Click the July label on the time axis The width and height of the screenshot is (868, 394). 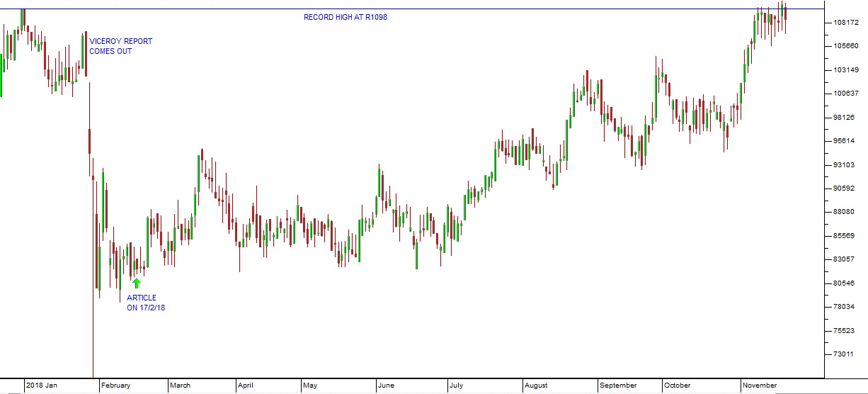[456, 385]
